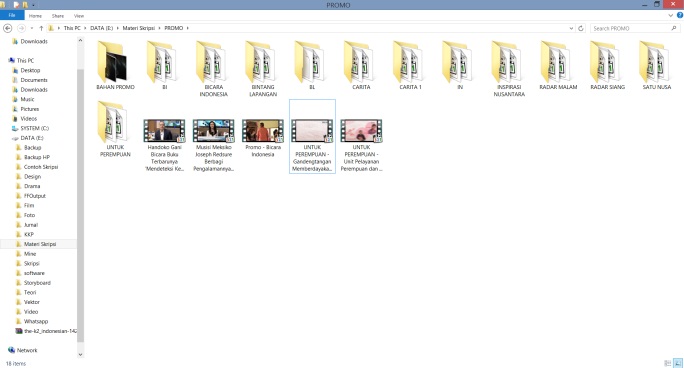Open the BAHAN PROMO folder
This screenshot has width=684, height=368.
pyautogui.click(x=115, y=65)
